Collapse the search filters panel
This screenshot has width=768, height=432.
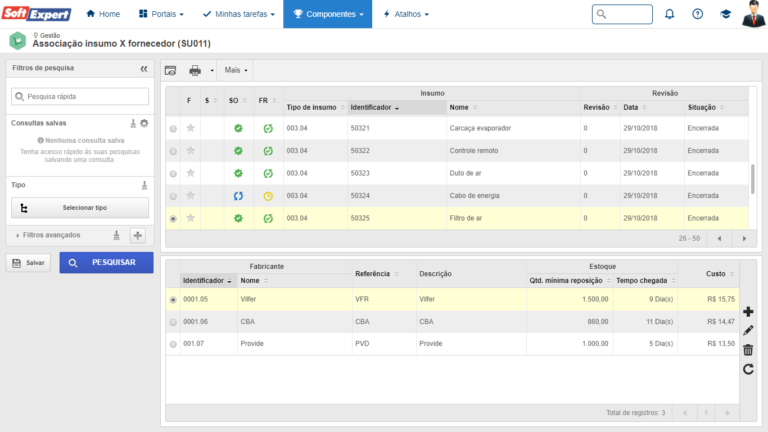144,69
